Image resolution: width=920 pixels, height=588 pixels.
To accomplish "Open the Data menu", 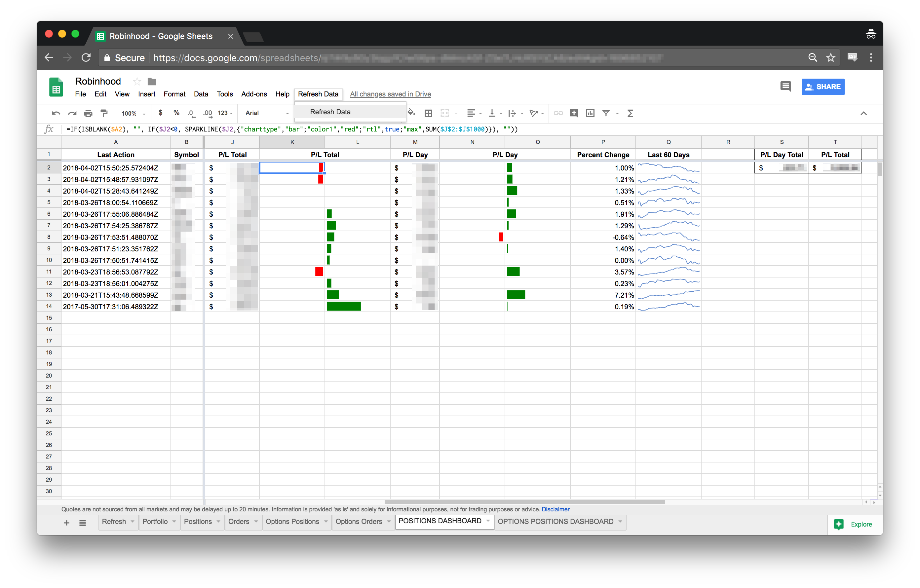I will [201, 94].
